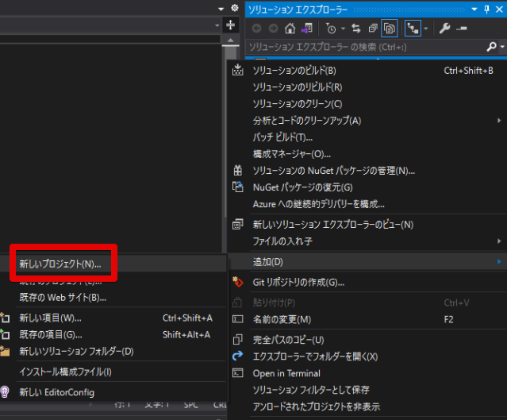Open the pending changes filter clock icon
The image size is (507, 420).
(331, 29)
